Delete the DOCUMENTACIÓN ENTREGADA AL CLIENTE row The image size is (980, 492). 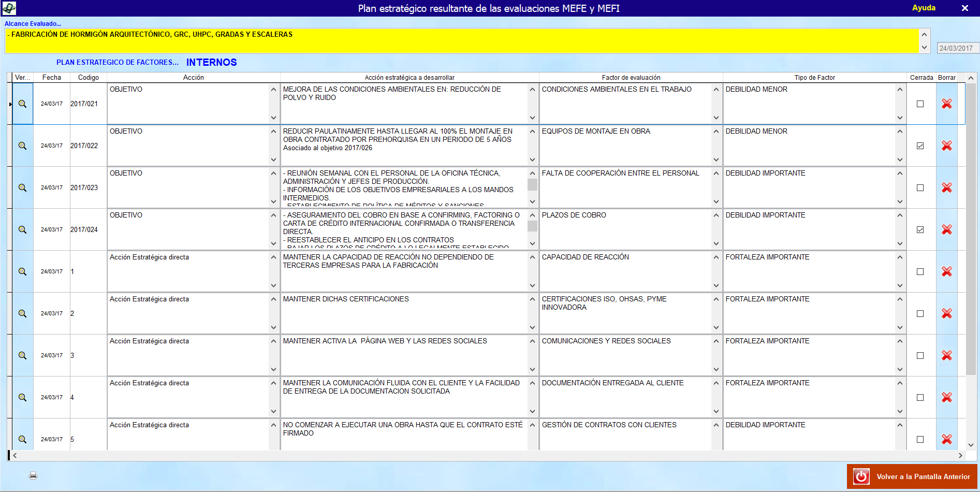(947, 397)
